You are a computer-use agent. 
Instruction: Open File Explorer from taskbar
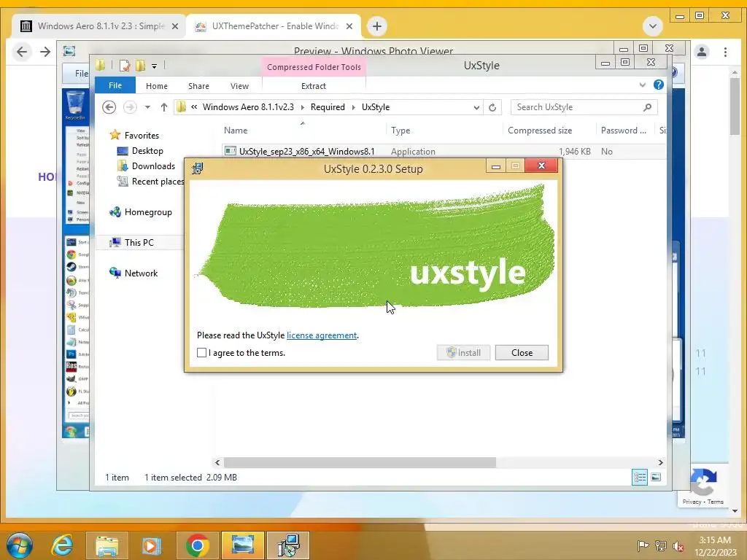tap(107, 545)
